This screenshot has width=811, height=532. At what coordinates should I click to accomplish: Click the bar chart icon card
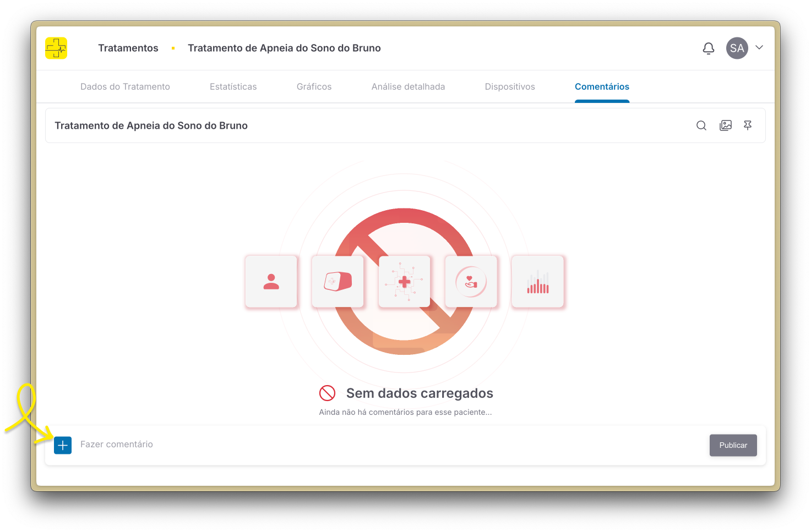point(538,282)
